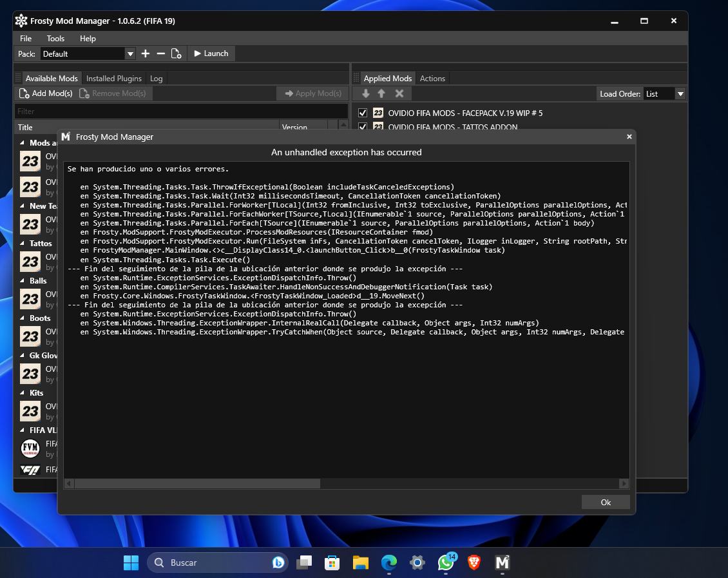
Task: Click the FACEPACK V.19 mod's 23 icon
Action: tap(378, 113)
